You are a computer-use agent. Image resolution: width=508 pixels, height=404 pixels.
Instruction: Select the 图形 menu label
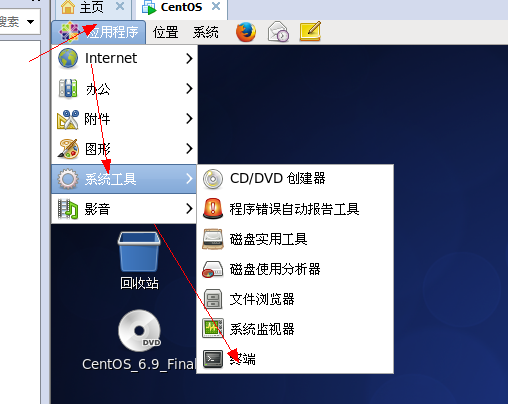click(98, 149)
